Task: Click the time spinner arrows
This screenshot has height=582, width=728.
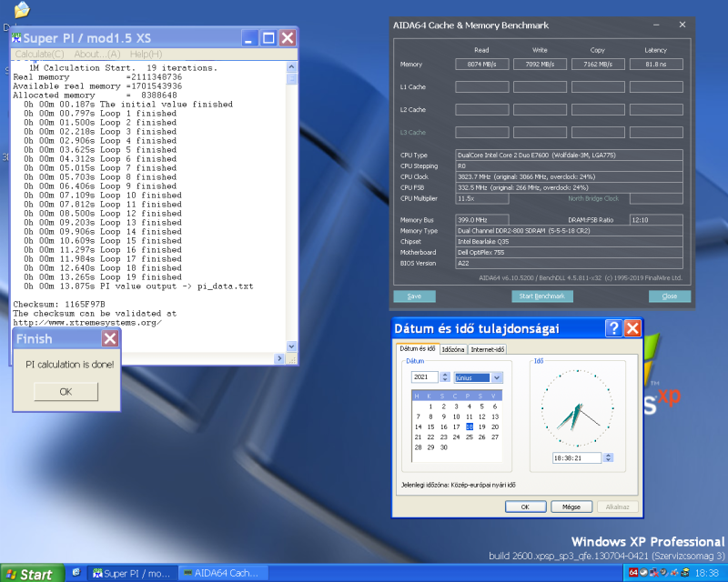Action: pos(608,458)
